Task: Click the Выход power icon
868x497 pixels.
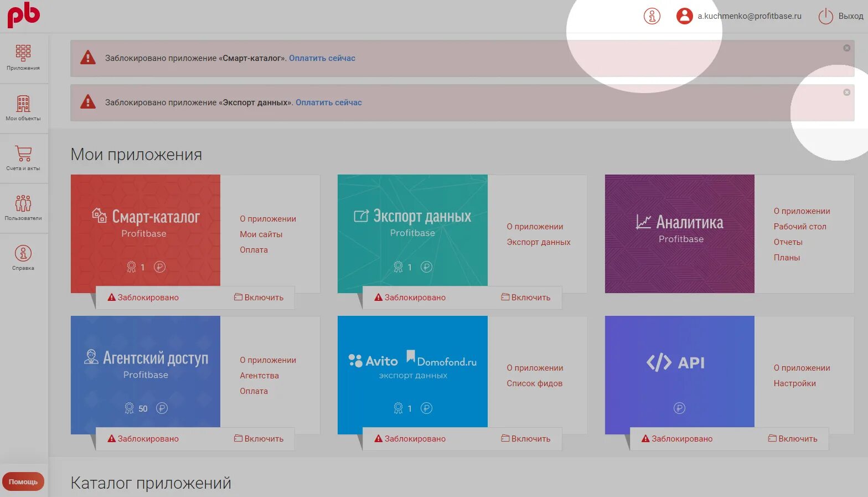Action: [825, 16]
